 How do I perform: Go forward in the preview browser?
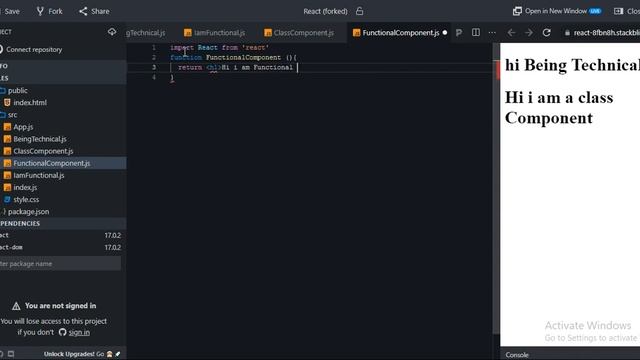[x=529, y=33]
